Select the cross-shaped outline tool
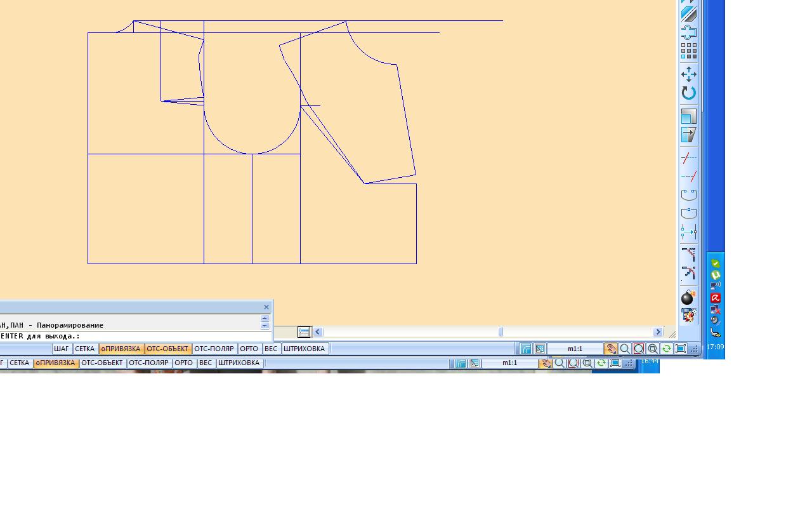This screenshot has height=508, width=812. pyautogui.click(x=688, y=32)
